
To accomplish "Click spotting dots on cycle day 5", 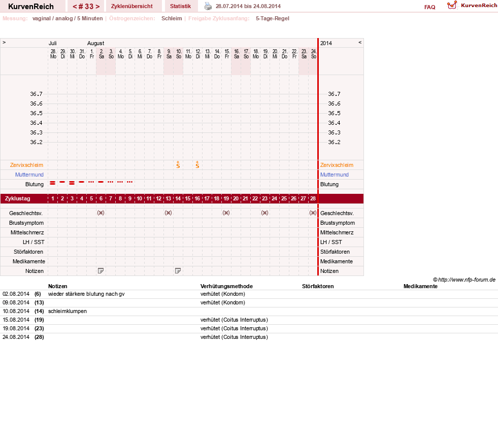I will click(x=91, y=182).
